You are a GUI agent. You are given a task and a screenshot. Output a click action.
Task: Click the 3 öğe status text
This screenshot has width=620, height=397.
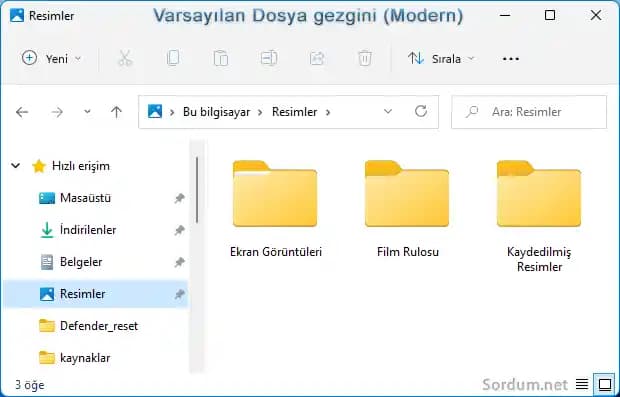click(x=30, y=385)
